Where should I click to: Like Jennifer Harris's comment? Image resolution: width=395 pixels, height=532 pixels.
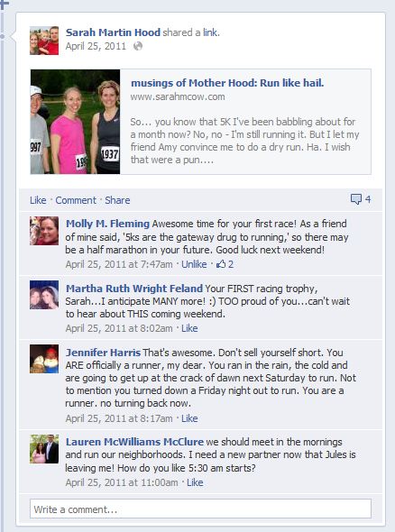pyautogui.click(x=189, y=418)
